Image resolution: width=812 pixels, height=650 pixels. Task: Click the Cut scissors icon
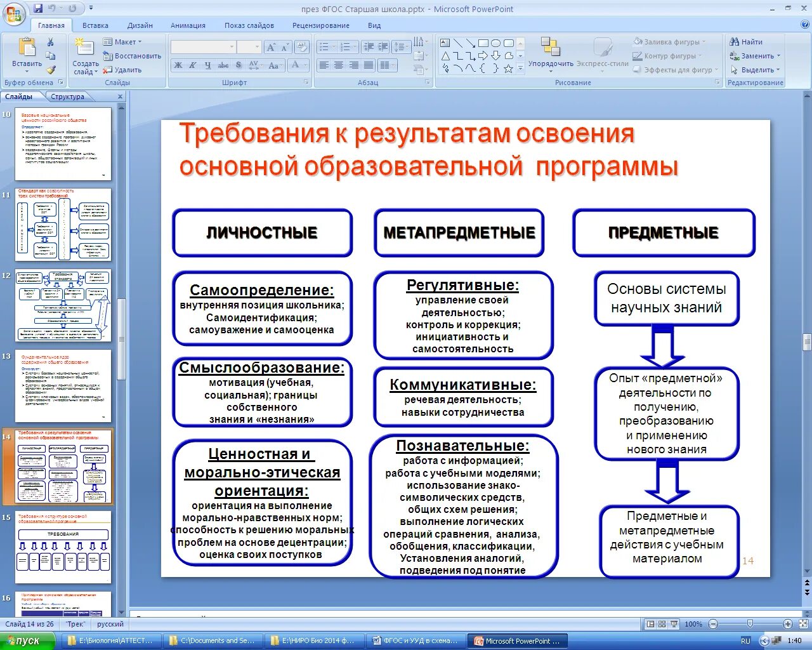(x=51, y=42)
